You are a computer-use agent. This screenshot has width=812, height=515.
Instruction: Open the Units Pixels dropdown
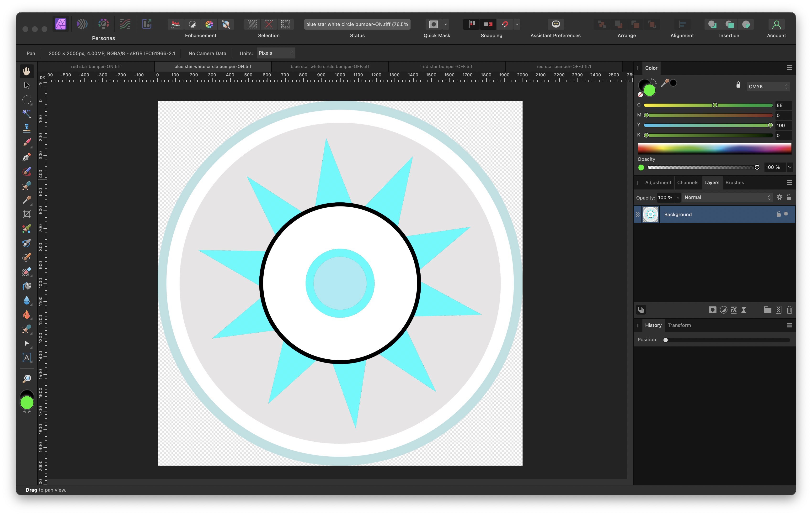[x=276, y=53]
